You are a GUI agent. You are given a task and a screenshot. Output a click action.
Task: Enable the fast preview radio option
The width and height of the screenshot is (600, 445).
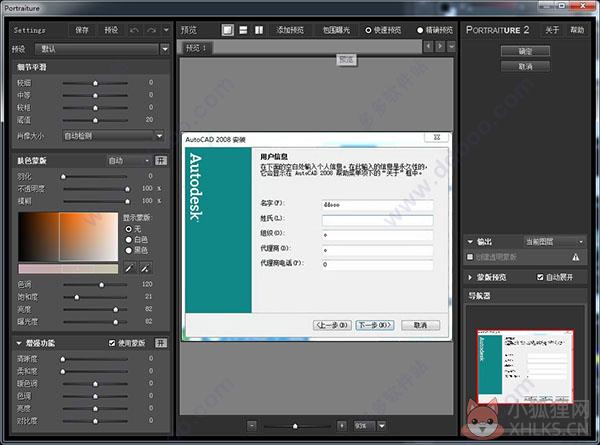point(368,30)
